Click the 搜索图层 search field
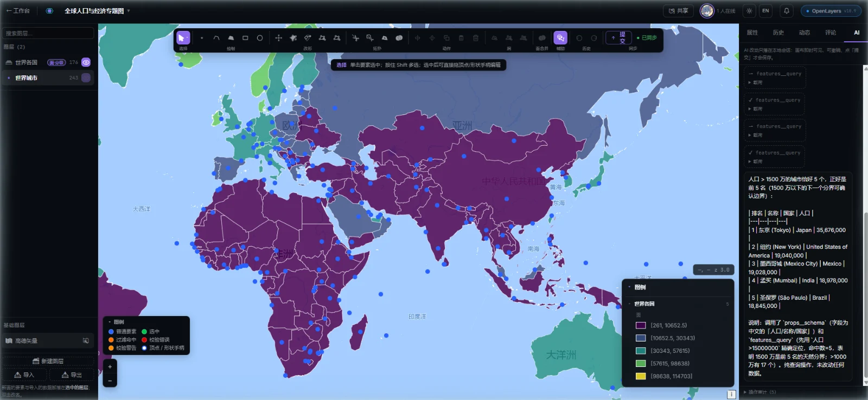 48,33
